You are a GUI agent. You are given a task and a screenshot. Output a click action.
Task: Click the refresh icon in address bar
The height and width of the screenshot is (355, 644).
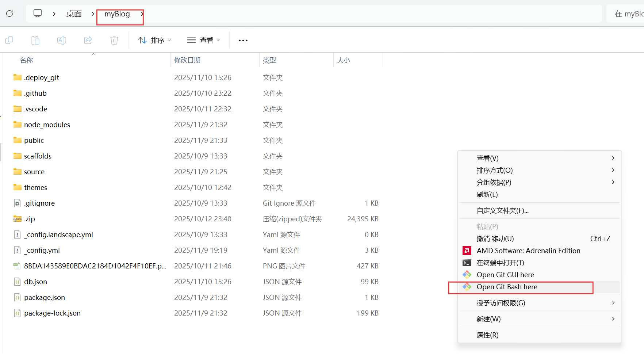pos(9,14)
